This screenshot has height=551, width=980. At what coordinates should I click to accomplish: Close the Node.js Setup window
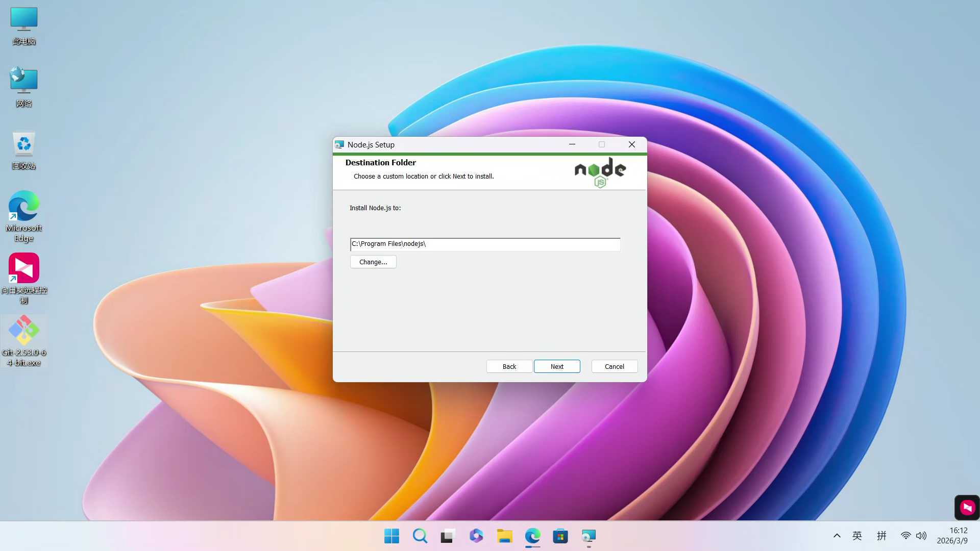631,144
